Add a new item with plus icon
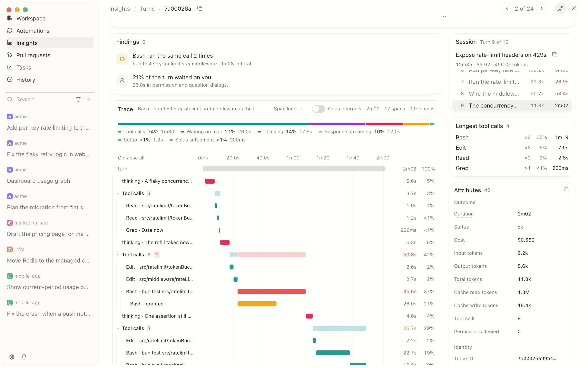 coord(89,99)
